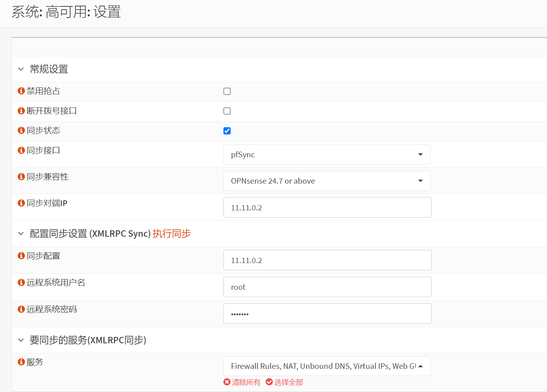Click 清除所有 to clear services
Viewport: 547px width, 392px height.
point(242,382)
